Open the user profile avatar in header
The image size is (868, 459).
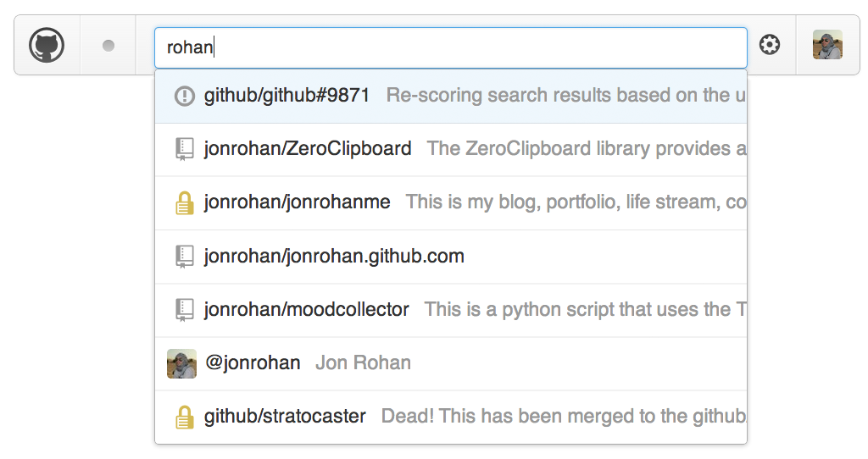(x=827, y=45)
